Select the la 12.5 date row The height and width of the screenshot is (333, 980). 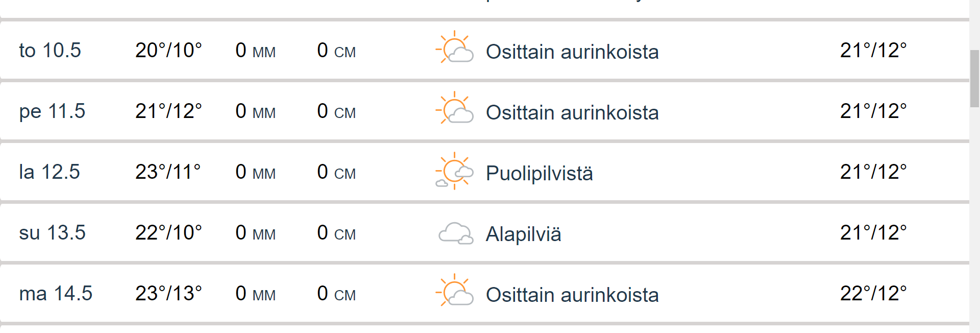click(x=50, y=172)
